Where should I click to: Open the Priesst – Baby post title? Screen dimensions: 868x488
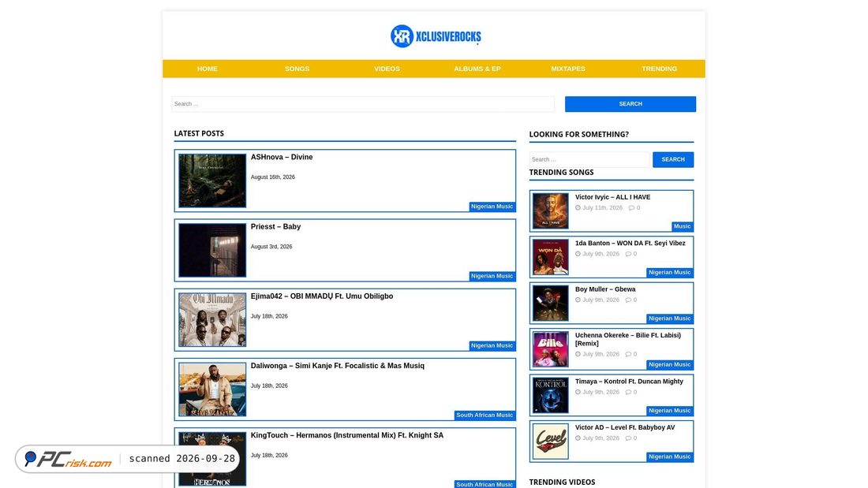coord(275,227)
